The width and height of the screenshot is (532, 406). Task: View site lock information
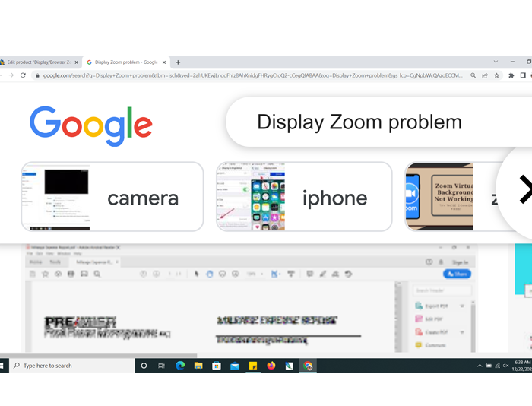point(37,75)
